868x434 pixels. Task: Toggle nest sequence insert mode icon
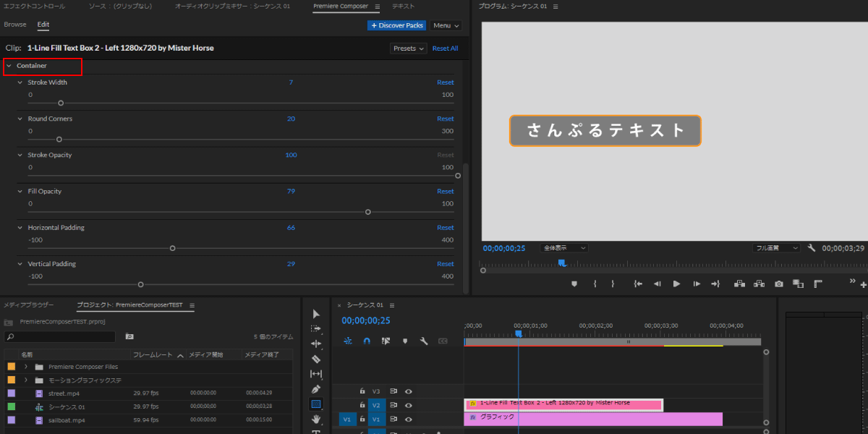click(348, 341)
